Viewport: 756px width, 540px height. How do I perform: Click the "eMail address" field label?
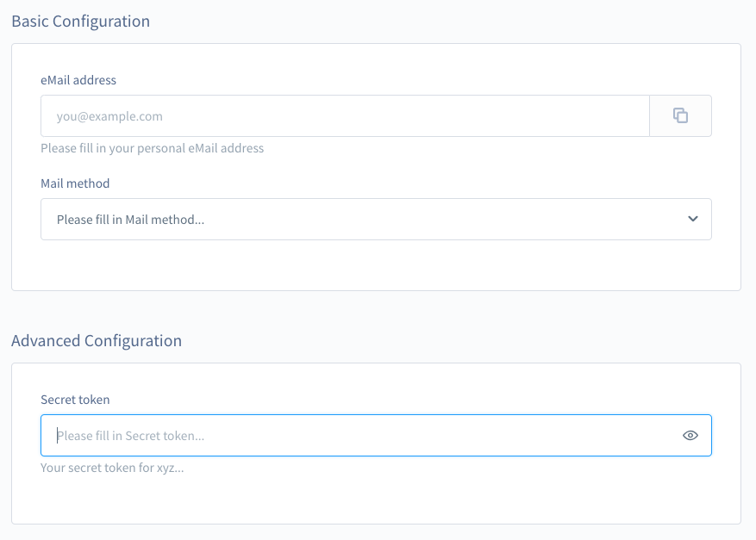[x=78, y=80]
